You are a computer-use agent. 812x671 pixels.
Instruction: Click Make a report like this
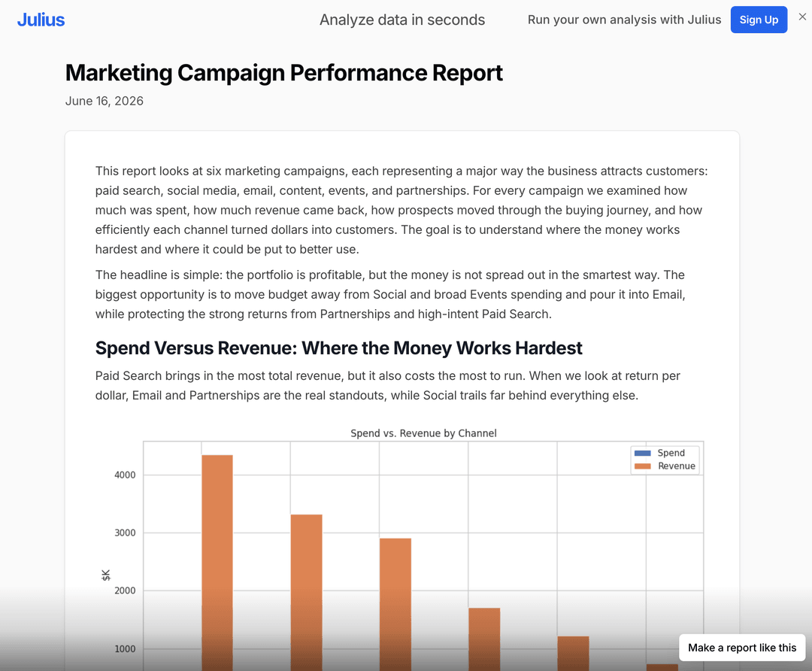741,647
